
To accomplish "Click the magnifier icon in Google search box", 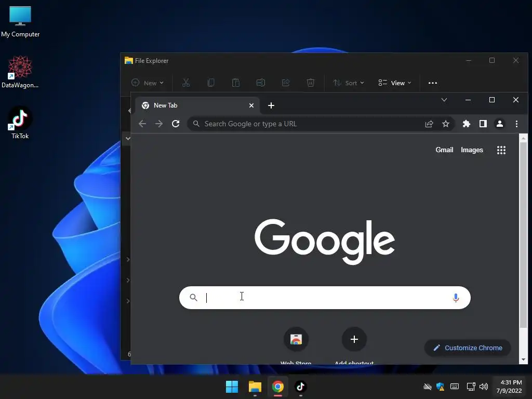I will coord(193,298).
